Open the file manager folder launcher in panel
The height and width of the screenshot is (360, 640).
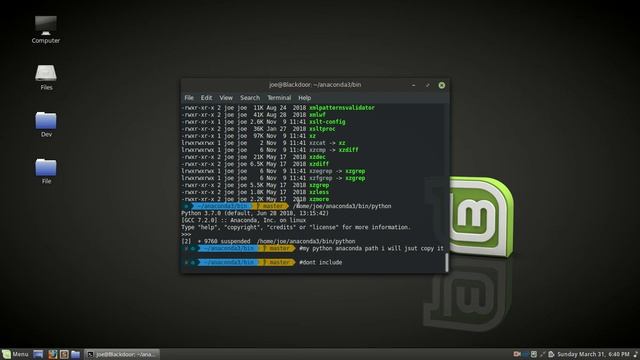coord(76,354)
